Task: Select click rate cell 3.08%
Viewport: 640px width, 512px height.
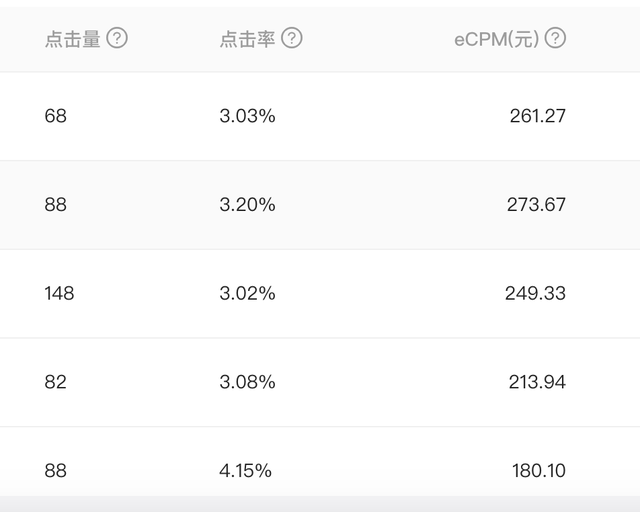Action: coord(247,382)
